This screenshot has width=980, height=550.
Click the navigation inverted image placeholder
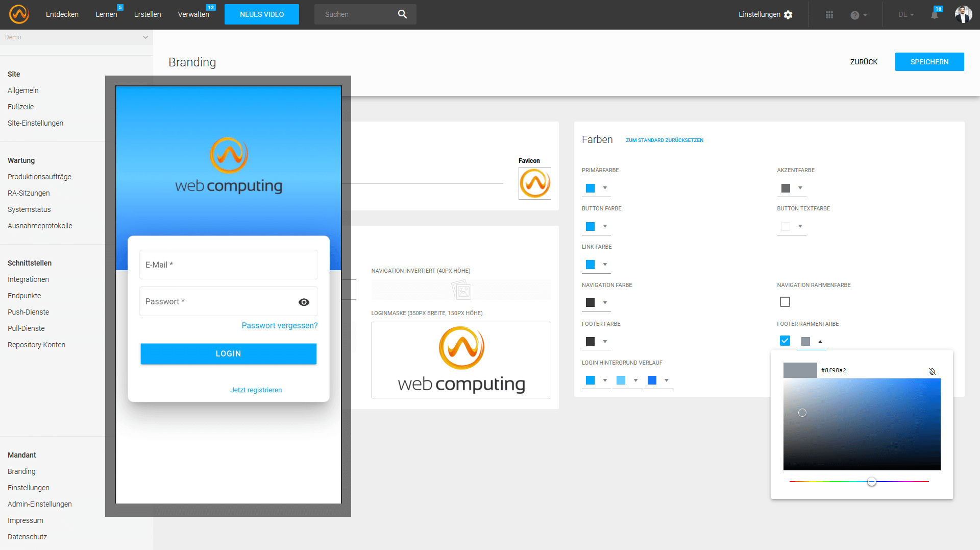click(x=461, y=290)
